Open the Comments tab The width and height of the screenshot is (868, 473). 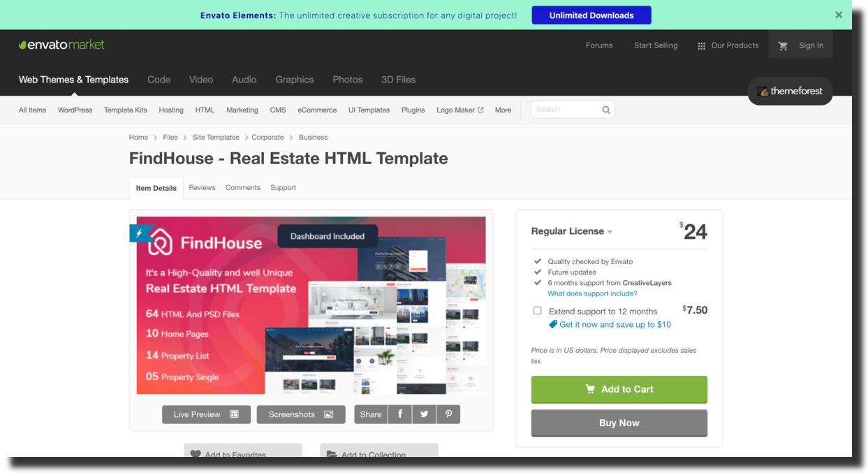point(243,187)
